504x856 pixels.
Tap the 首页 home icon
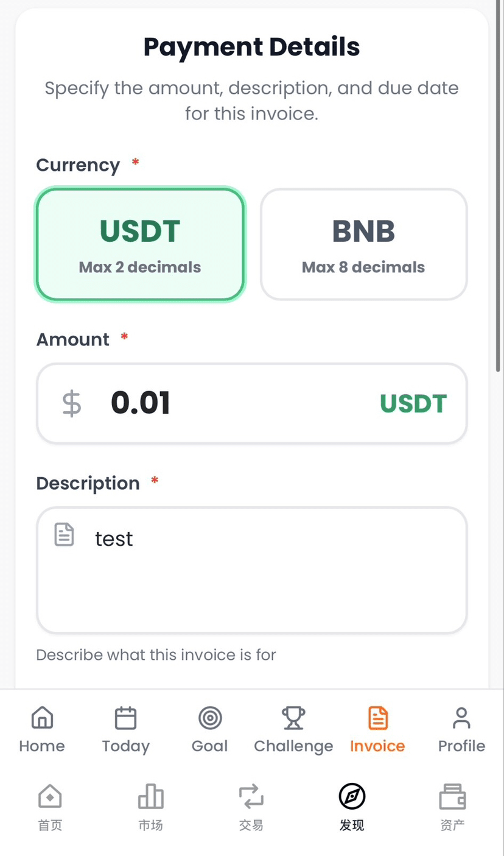coord(50,796)
